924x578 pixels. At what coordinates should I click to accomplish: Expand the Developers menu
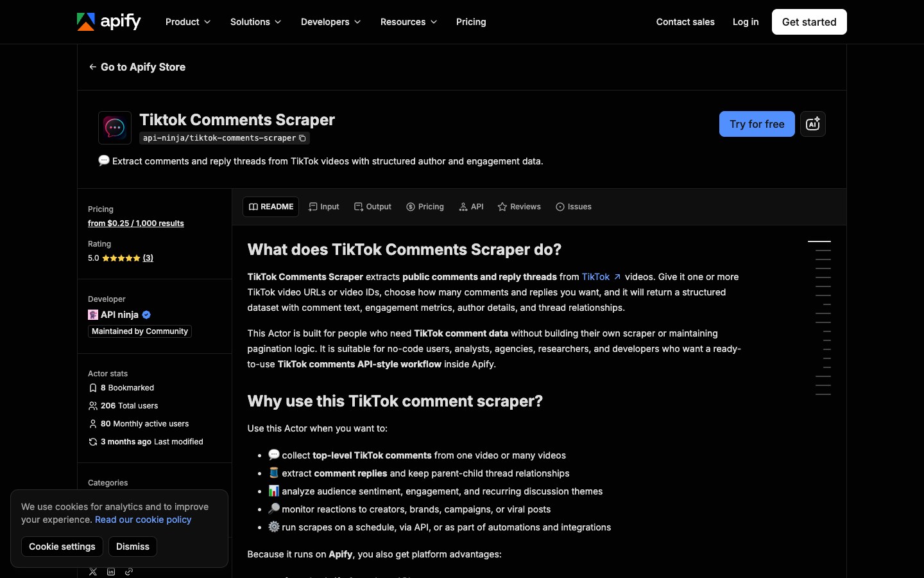(x=330, y=22)
